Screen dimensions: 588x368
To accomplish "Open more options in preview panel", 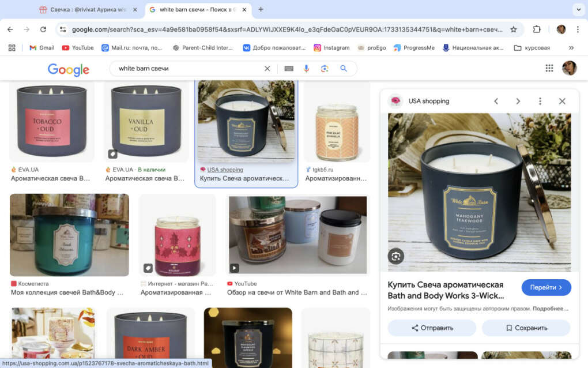I will coord(540,102).
